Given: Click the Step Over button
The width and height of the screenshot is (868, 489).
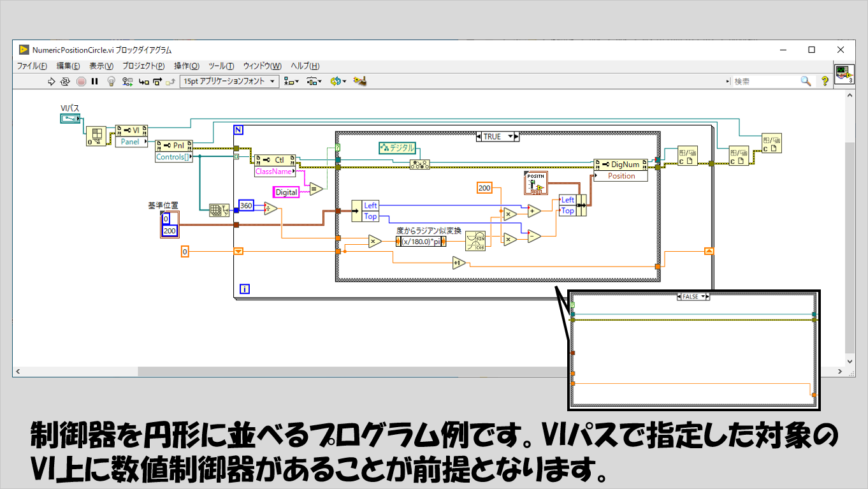Looking at the screenshot, I should click(x=156, y=82).
